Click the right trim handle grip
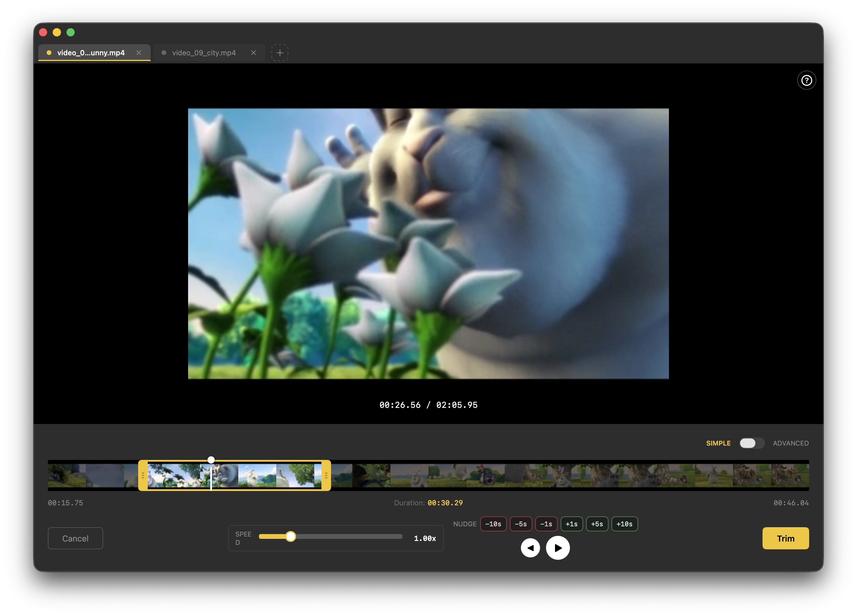Image resolution: width=857 pixels, height=616 pixels. pos(326,475)
